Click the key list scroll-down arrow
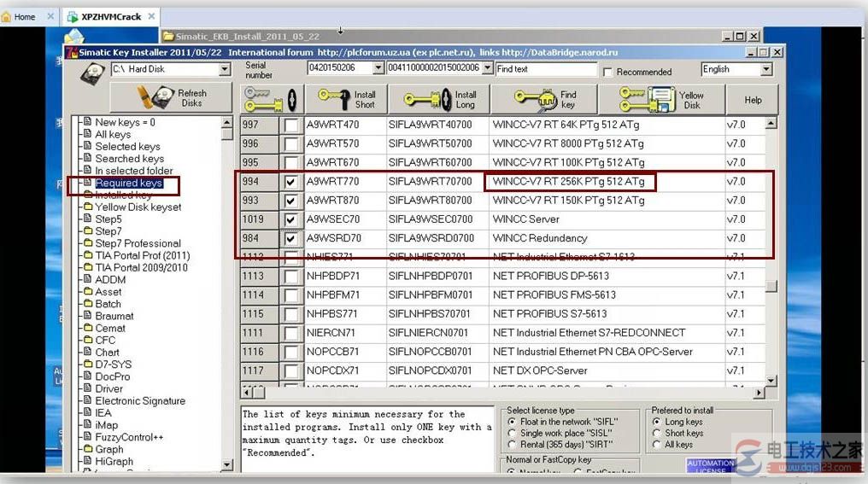 click(x=771, y=381)
